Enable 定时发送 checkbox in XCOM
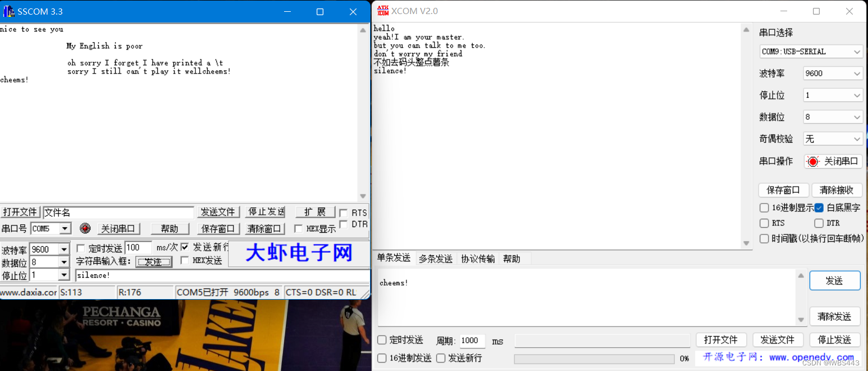Viewport: 868px width, 371px height. (382, 340)
